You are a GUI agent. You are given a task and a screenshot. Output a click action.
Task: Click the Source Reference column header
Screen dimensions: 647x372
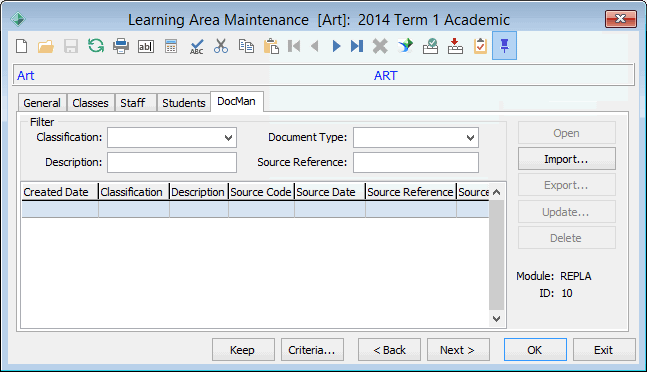(x=411, y=192)
